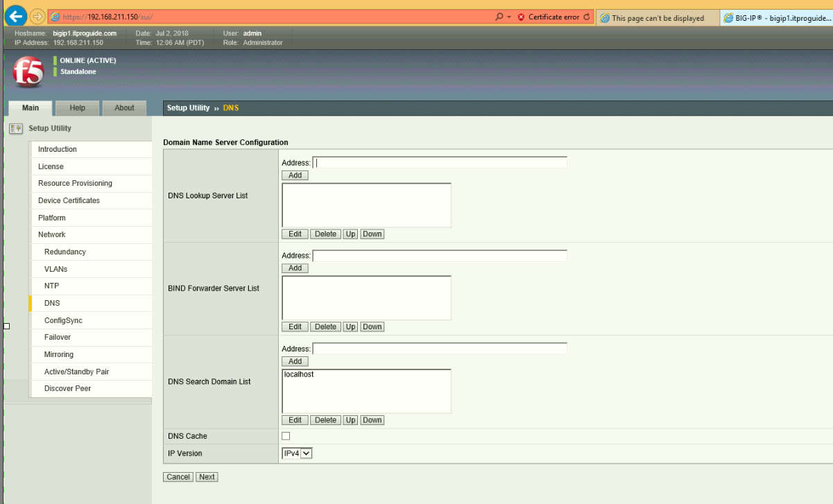Click the browser URL address field
The image size is (833, 504).
click(x=270, y=17)
